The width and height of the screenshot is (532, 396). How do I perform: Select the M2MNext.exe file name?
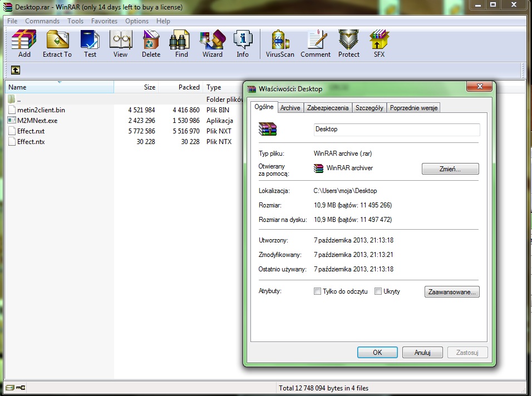[x=37, y=120]
